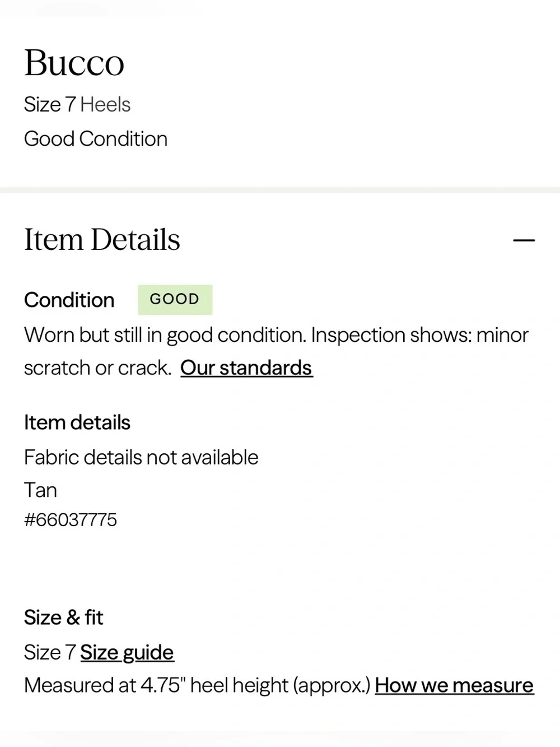Select the Good Condition text under the title
The height and width of the screenshot is (747, 560).
tap(96, 139)
